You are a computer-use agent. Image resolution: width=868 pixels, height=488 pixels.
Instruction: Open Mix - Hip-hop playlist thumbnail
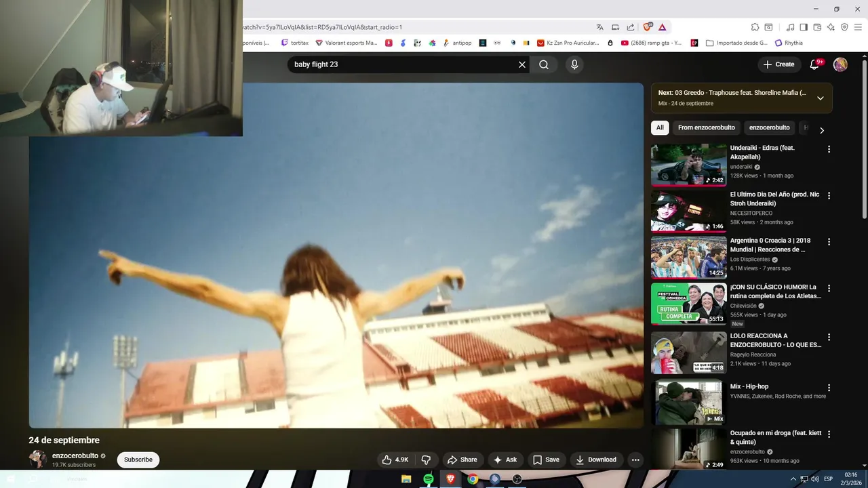click(689, 403)
